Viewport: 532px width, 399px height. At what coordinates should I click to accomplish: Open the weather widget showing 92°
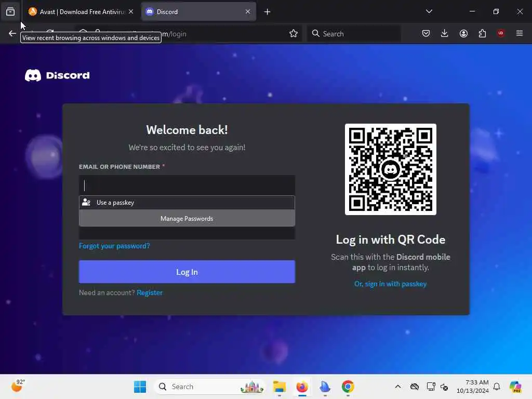[x=18, y=386]
